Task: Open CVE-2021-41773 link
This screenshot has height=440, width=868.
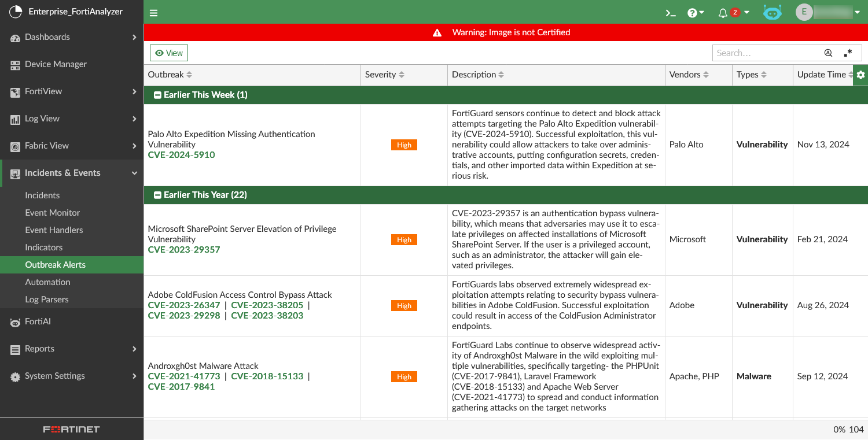Action: (x=184, y=376)
